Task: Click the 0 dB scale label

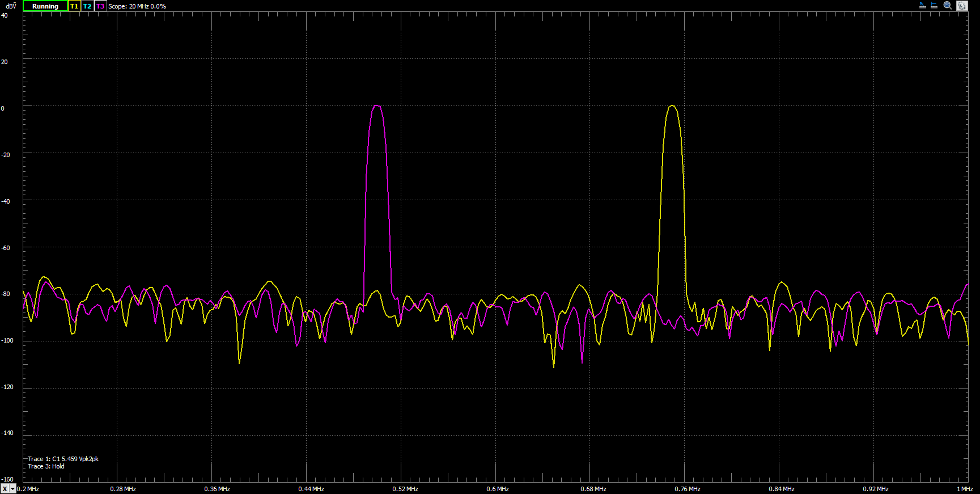Action: coord(3,108)
